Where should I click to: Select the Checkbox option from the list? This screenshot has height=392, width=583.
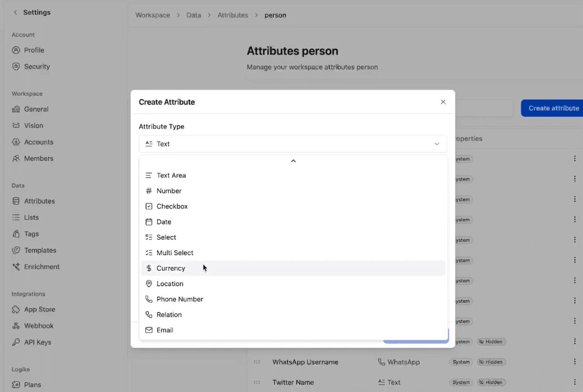[x=172, y=206]
